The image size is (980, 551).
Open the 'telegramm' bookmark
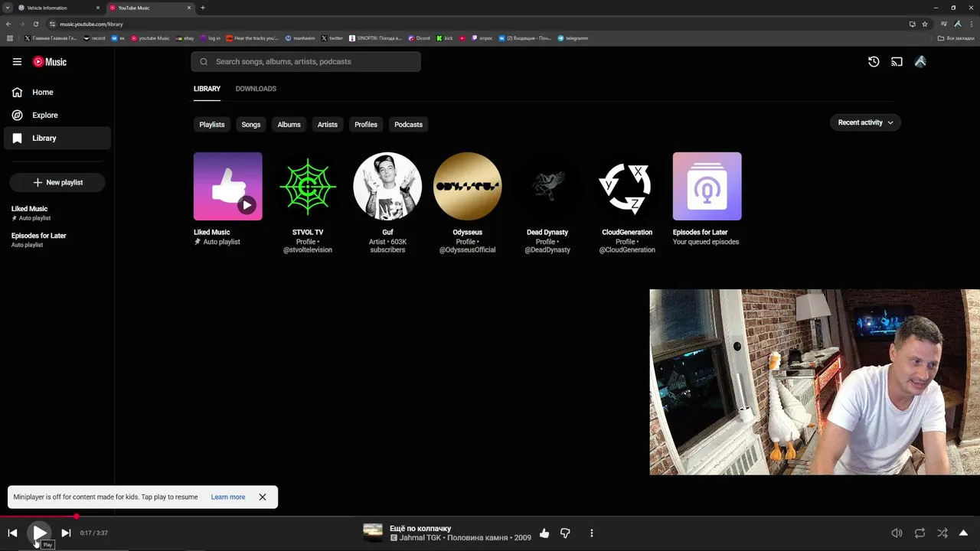(573, 38)
